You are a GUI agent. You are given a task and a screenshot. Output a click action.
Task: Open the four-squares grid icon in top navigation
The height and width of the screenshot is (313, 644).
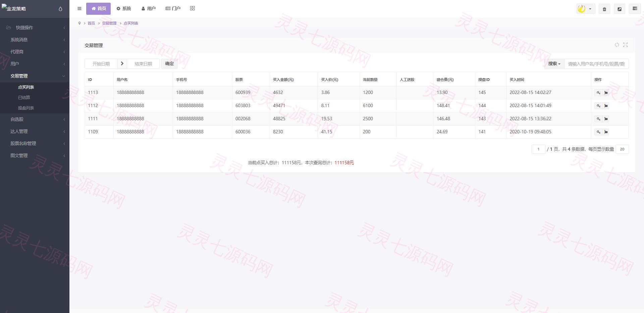pyautogui.click(x=192, y=8)
